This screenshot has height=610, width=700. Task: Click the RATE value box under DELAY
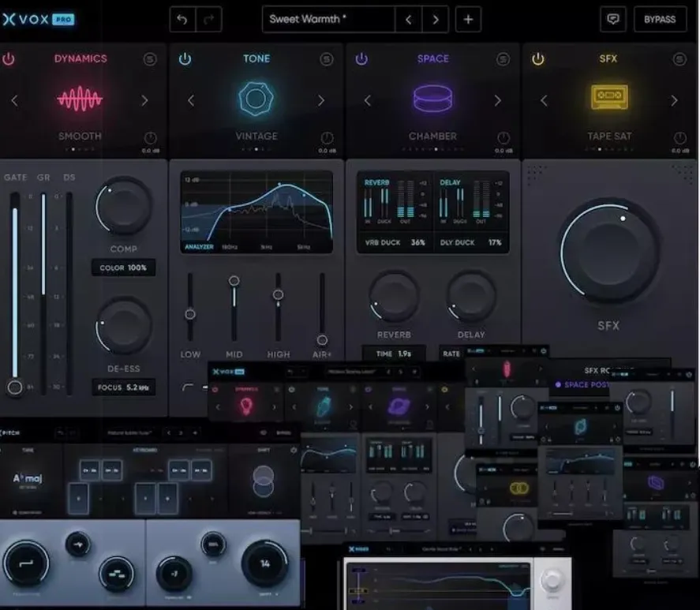[x=451, y=354]
